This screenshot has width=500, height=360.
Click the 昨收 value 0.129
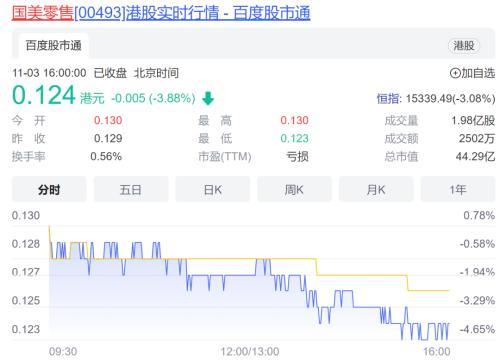(108, 138)
